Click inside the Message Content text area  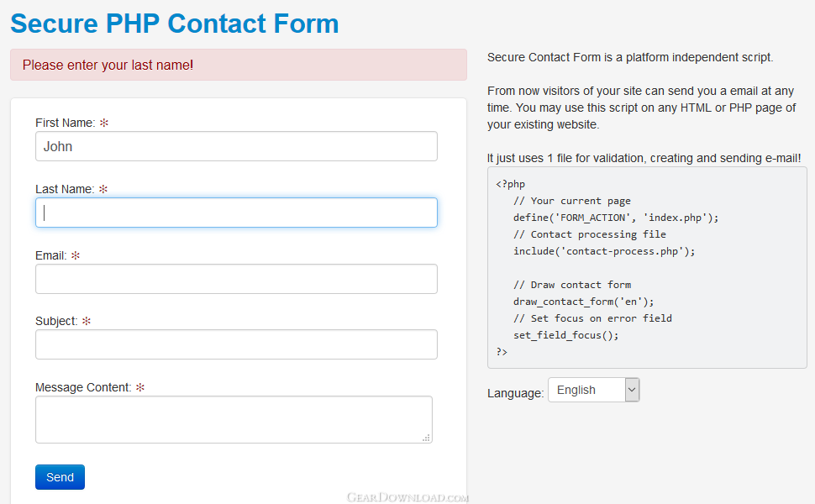pos(233,419)
